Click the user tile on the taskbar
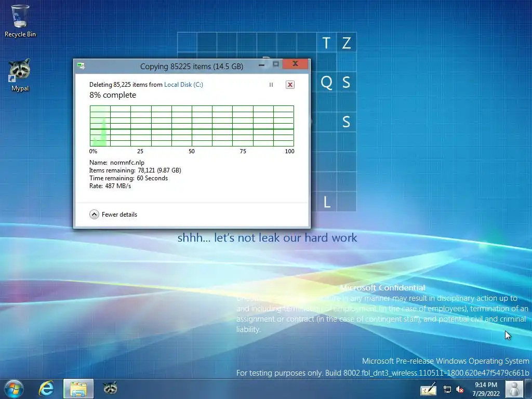Screen dimensions: 532x399 pyautogui.click(x=514, y=389)
